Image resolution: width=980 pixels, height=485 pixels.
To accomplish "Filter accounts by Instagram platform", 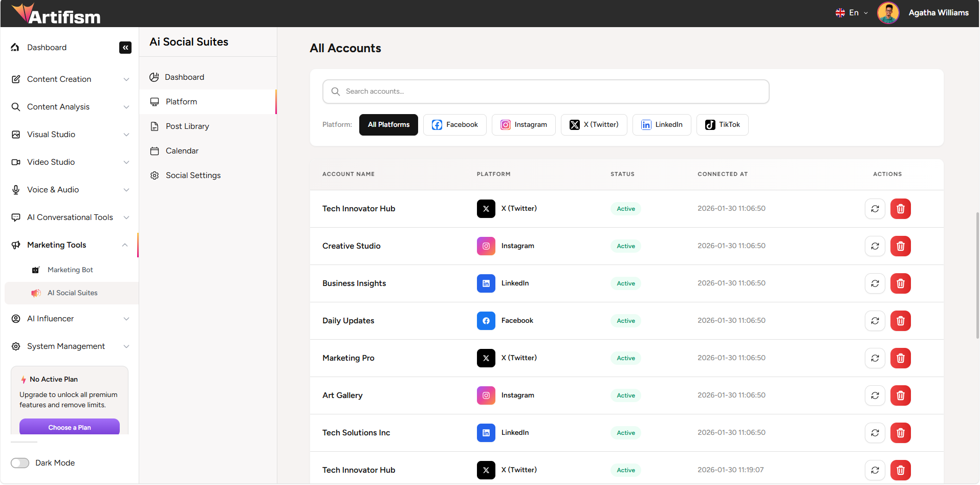I will [524, 124].
